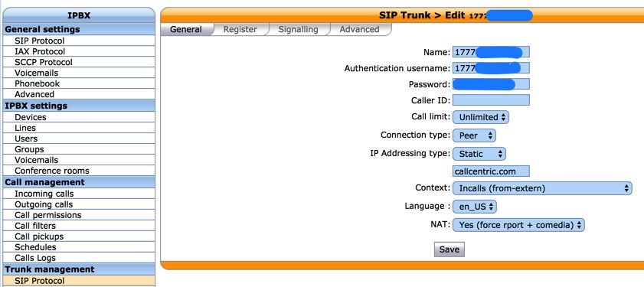Open Advanced under General settings
Screen dimensions: 644x287
[79, 94]
